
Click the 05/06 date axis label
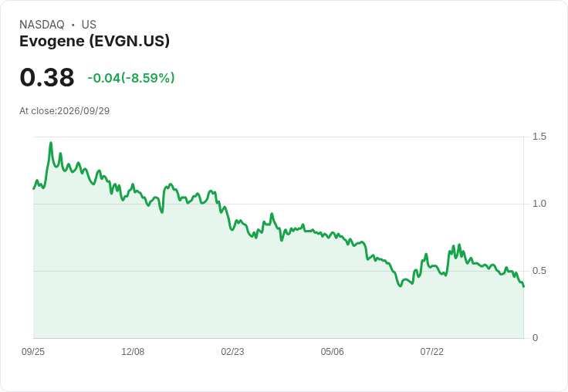(x=332, y=352)
